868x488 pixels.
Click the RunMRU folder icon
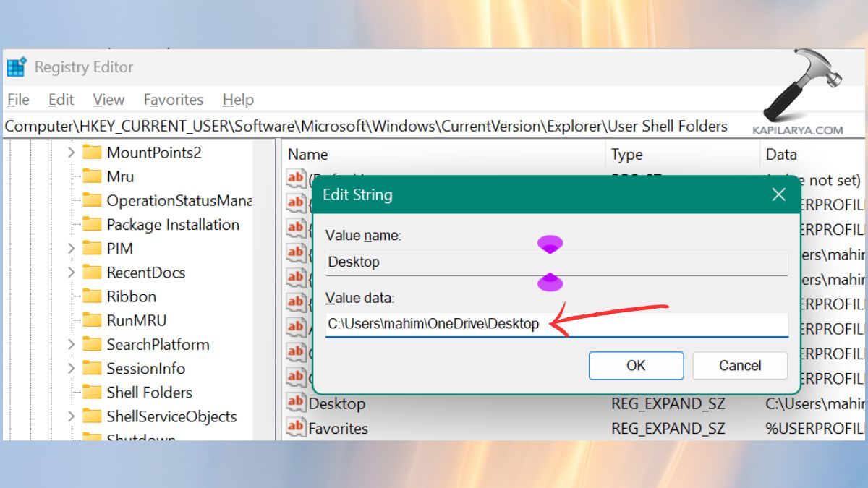pos(91,320)
